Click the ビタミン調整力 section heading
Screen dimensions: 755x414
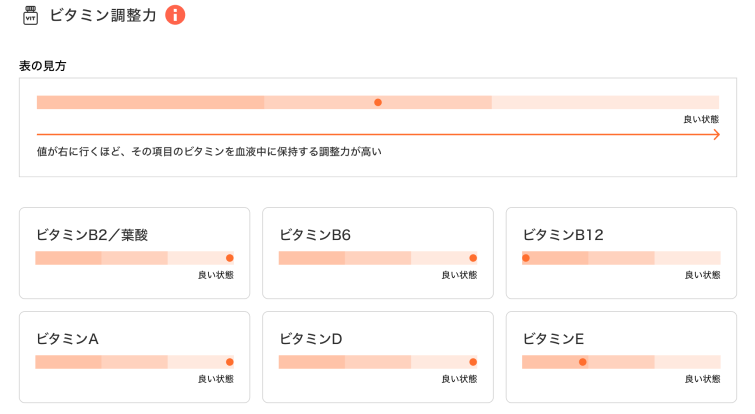pyautogui.click(x=103, y=15)
